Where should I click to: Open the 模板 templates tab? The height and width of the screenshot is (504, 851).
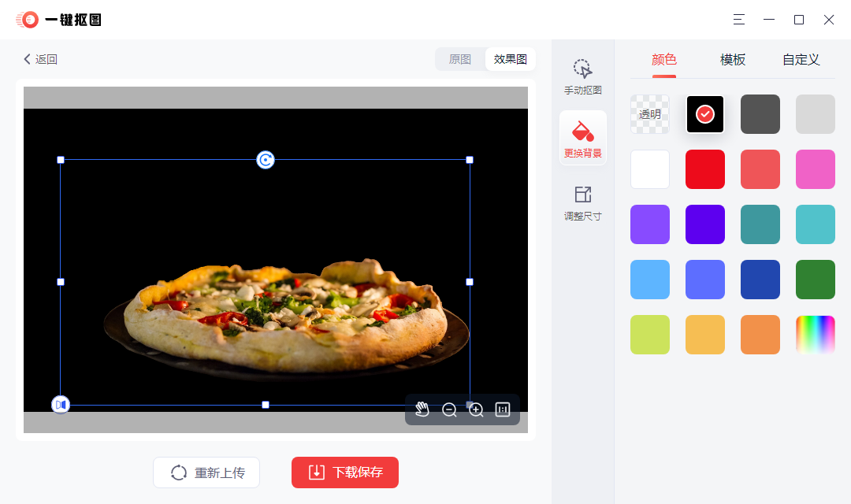pyautogui.click(x=732, y=59)
